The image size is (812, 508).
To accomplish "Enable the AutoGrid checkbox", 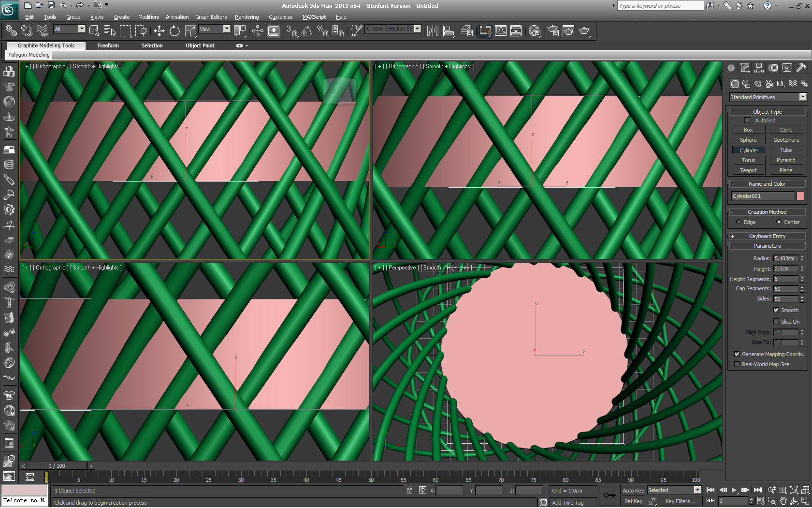I will 747,120.
